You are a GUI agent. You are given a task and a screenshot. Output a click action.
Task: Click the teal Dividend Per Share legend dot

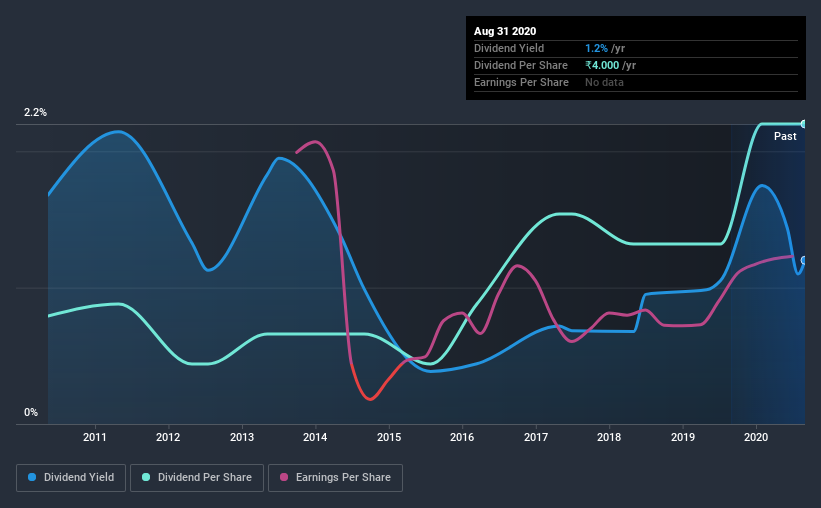point(146,477)
